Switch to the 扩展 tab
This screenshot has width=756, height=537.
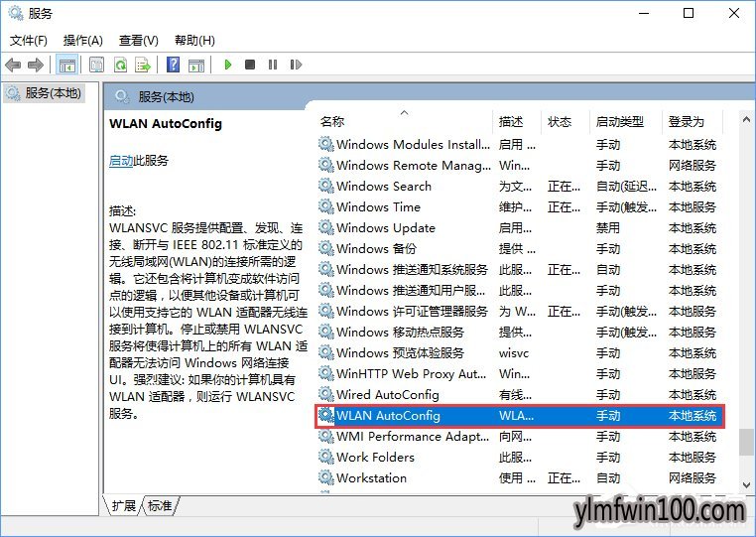[x=124, y=505]
